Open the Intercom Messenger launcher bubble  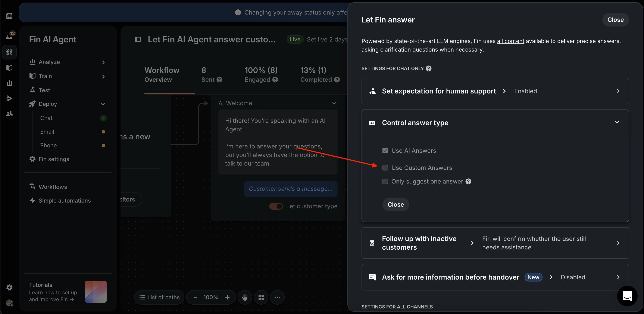(x=627, y=296)
